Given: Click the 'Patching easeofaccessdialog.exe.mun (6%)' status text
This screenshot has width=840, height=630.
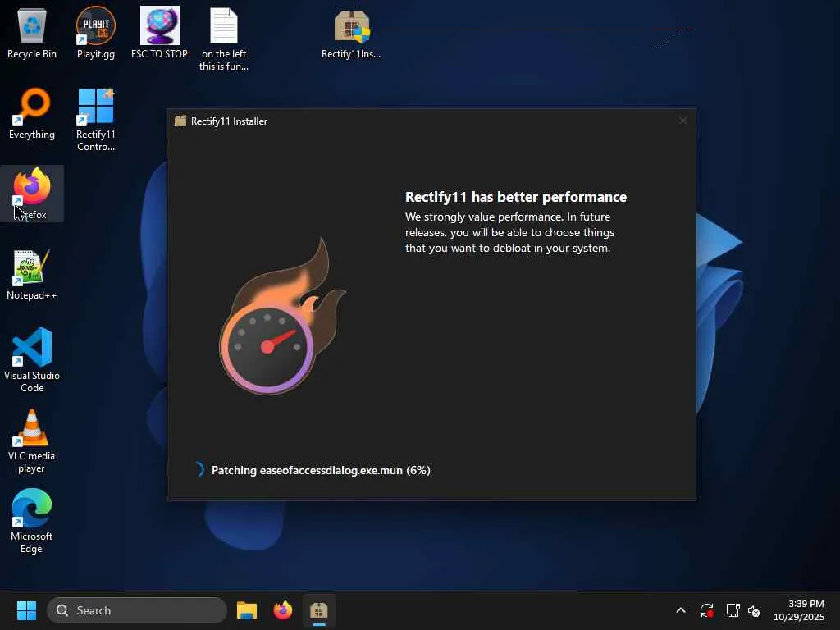Looking at the screenshot, I should (321, 470).
